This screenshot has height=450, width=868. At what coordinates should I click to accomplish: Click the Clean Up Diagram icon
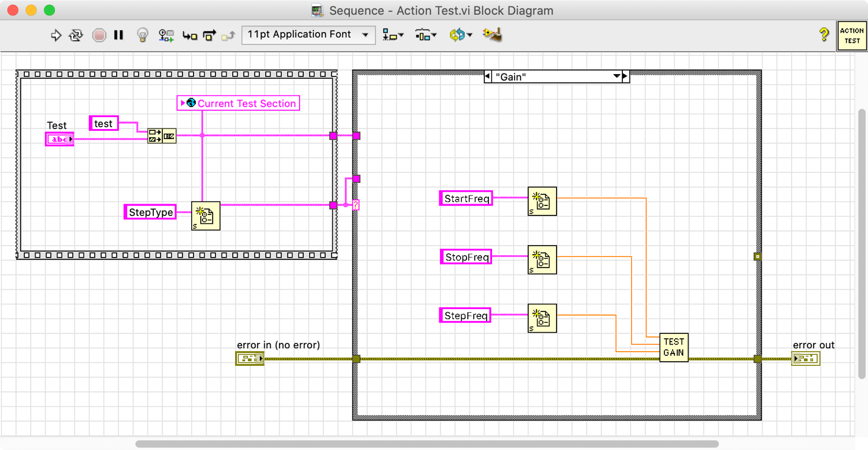pyautogui.click(x=492, y=36)
